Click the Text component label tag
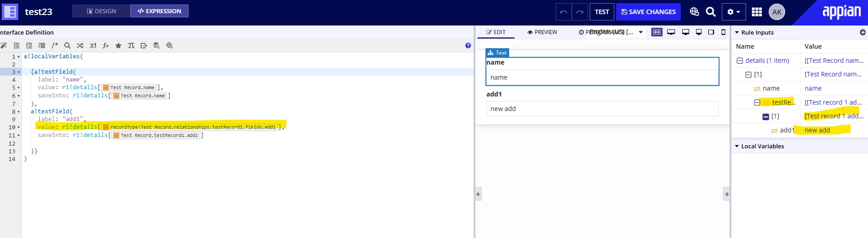 point(497,53)
